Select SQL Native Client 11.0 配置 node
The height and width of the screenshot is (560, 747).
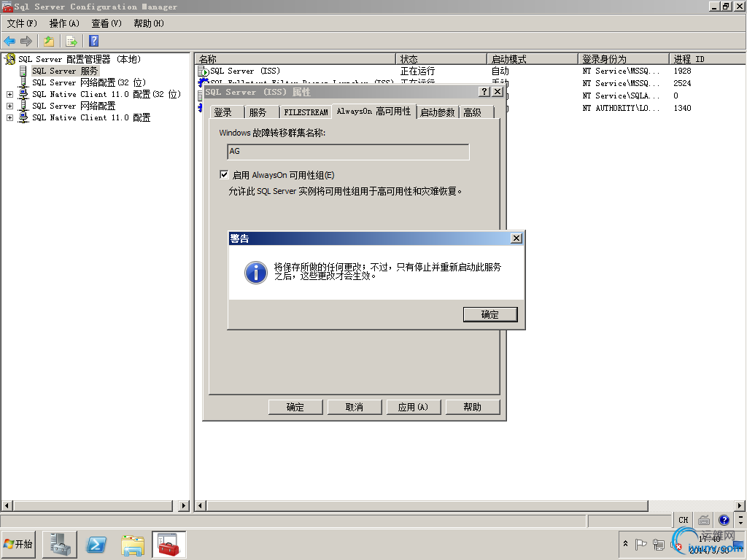[x=91, y=117]
